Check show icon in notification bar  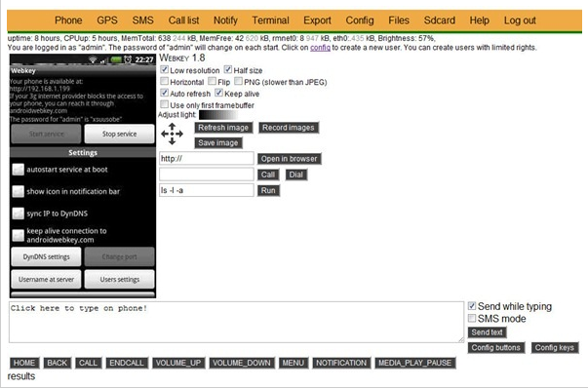coord(18,191)
